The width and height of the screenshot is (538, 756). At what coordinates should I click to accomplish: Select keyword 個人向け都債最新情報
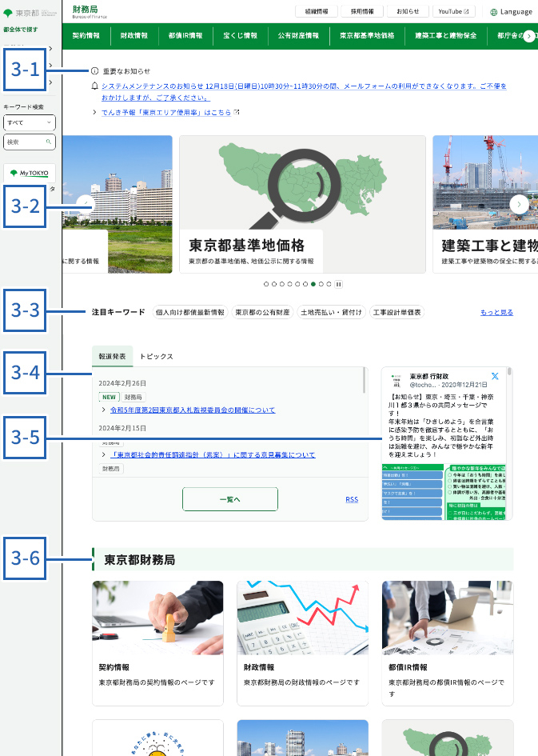190,313
